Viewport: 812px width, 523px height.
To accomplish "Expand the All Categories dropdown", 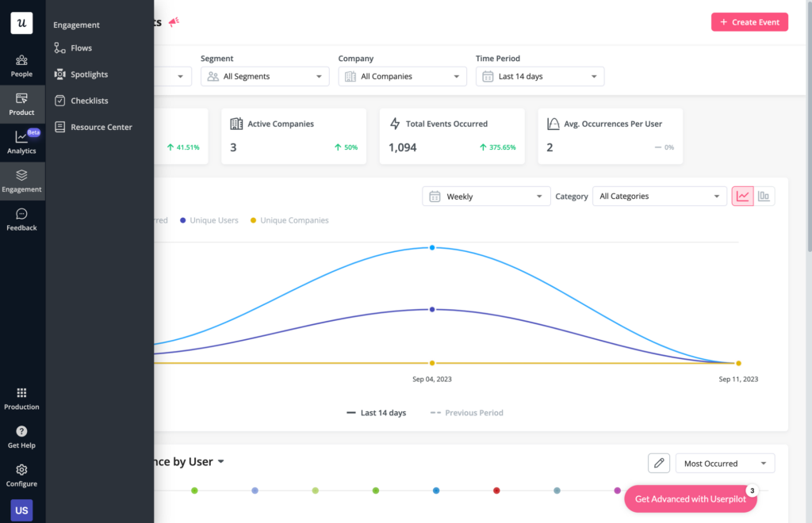I will pos(659,196).
